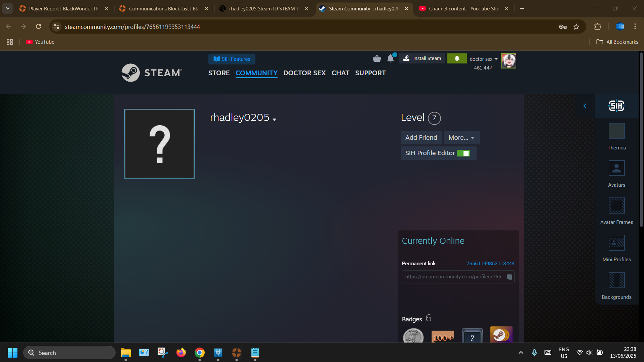
Task: Click the rhadley0205 profile avatar placeholder
Action: pos(160,144)
